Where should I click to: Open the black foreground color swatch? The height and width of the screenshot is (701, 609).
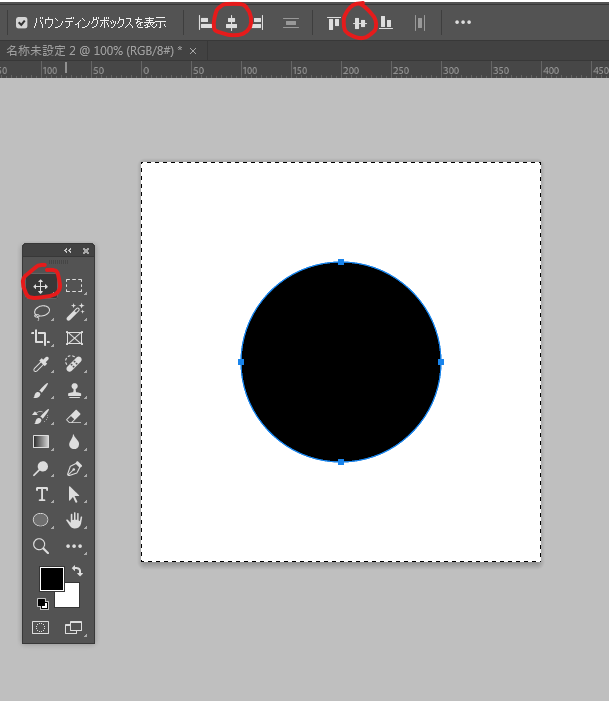(x=50, y=579)
